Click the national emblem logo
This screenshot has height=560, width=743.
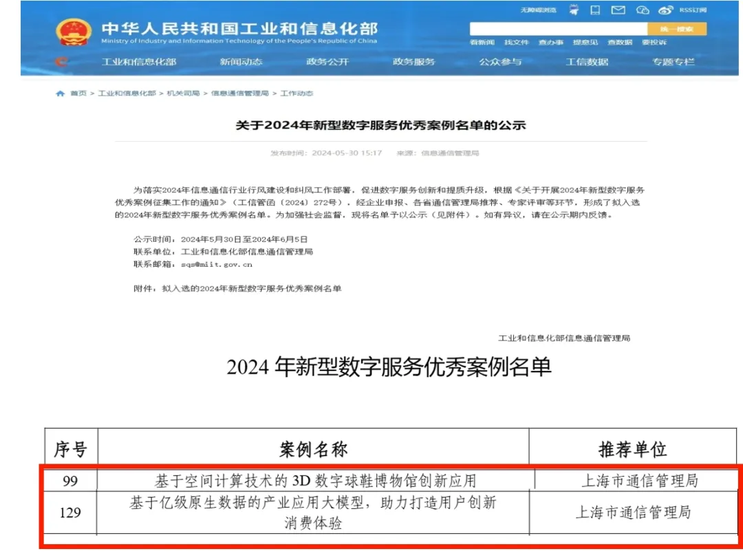click(74, 32)
